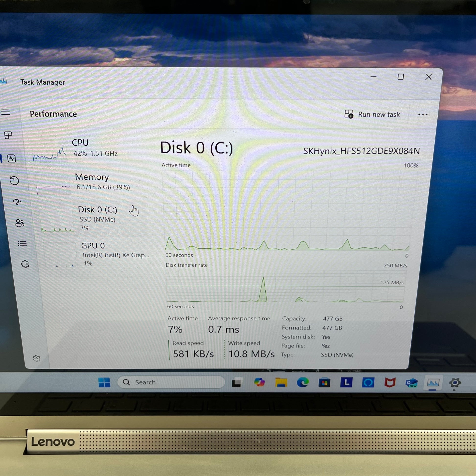Viewport: 476px width, 476px height.
Task: Select the Performance page icon in sidebar
Action: point(11,159)
